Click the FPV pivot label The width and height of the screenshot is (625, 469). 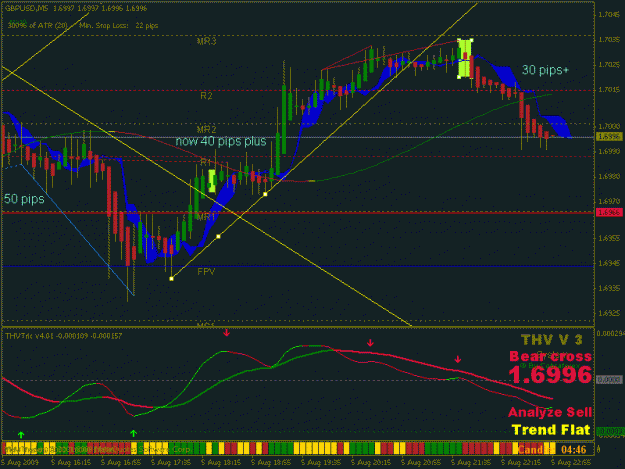206,271
